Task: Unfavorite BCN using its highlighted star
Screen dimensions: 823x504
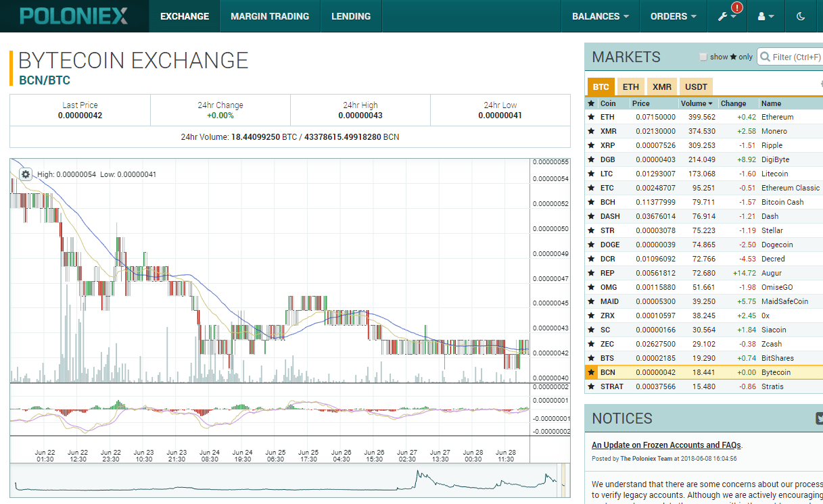Action: 592,372
